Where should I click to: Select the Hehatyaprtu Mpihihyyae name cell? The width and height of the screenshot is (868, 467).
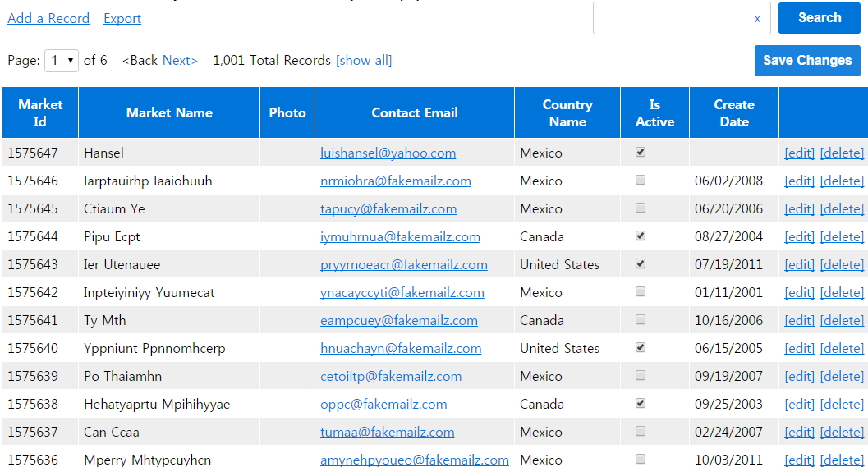(169, 404)
